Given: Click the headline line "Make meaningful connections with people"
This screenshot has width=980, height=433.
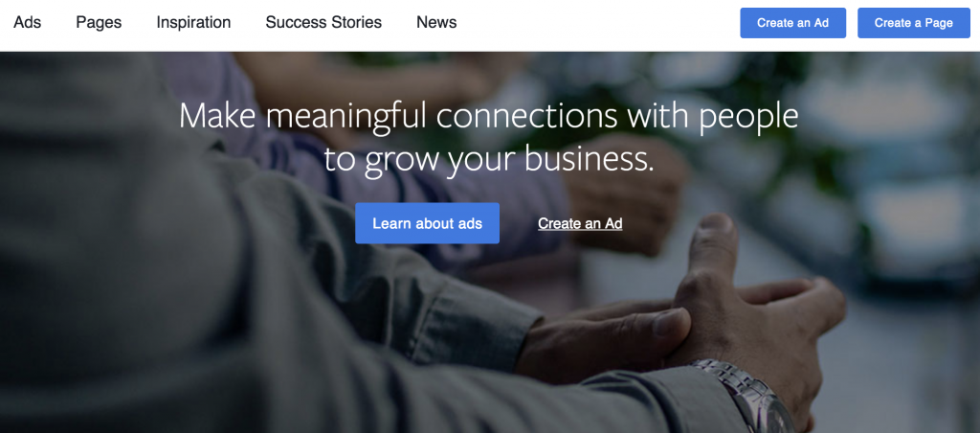Looking at the screenshot, I should tap(488, 116).
